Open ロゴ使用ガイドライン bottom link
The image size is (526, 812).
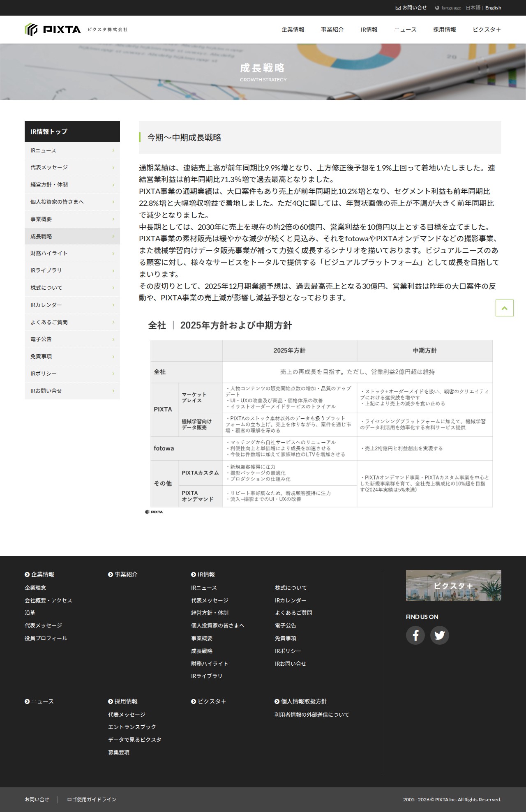(x=92, y=800)
